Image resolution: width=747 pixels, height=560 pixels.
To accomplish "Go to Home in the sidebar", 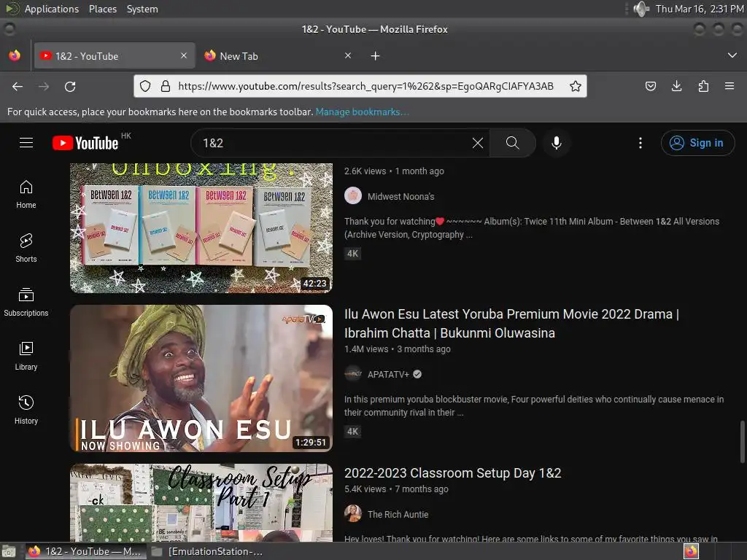I will (26, 195).
